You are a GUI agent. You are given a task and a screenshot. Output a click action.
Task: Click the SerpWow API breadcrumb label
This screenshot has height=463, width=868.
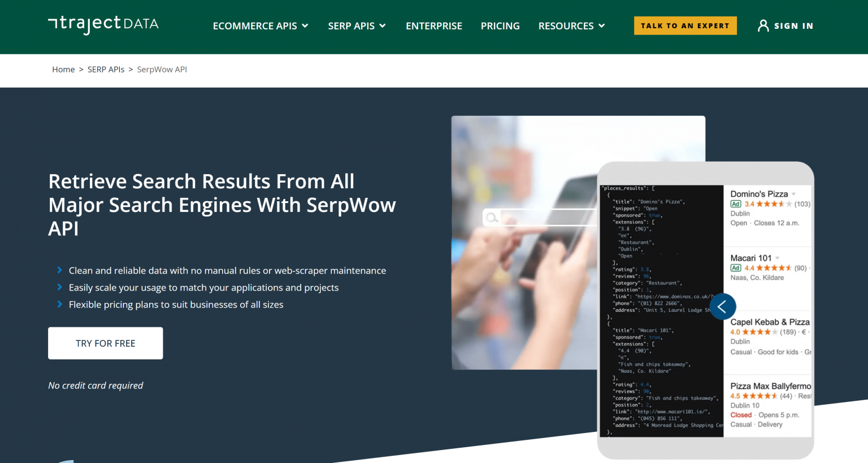click(x=162, y=69)
